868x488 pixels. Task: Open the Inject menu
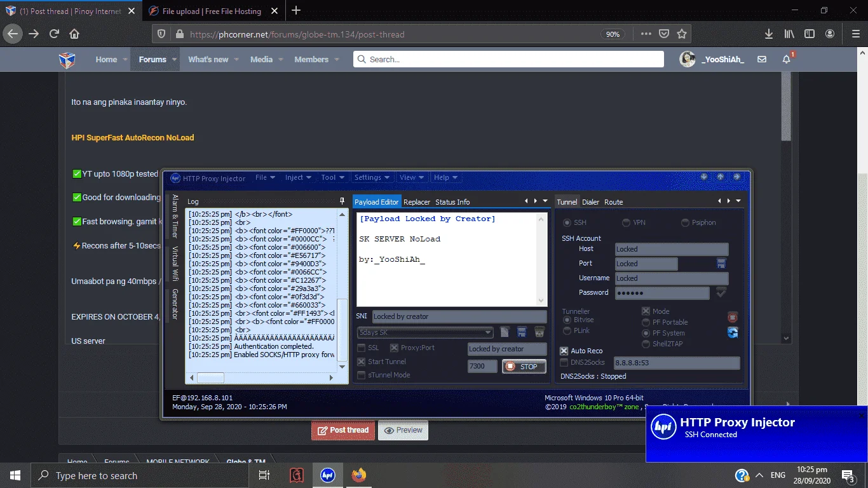(298, 178)
